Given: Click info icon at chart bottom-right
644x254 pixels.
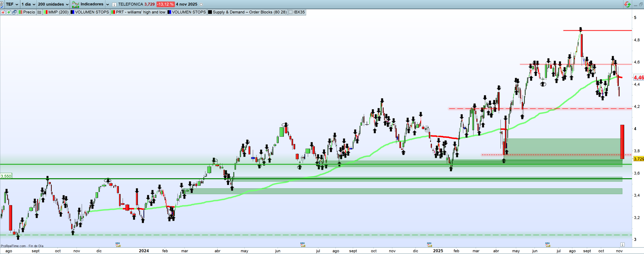Looking at the screenshot, I should (622, 245).
